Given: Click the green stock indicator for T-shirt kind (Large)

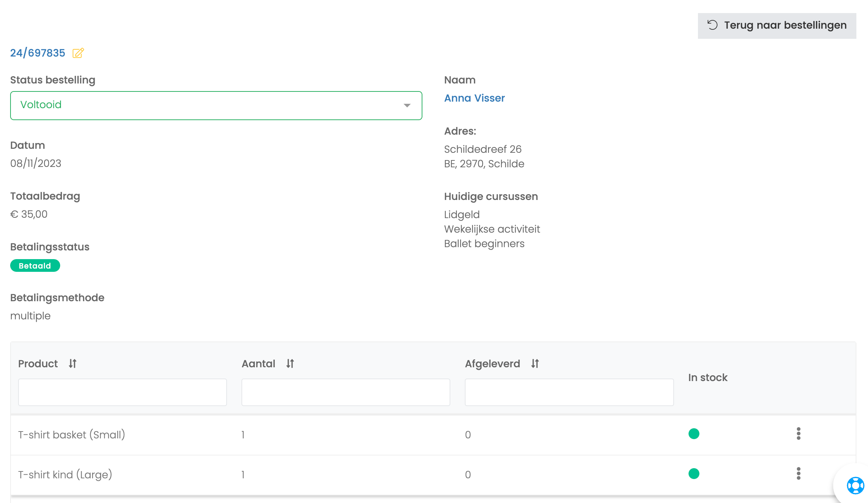Looking at the screenshot, I should (x=694, y=474).
